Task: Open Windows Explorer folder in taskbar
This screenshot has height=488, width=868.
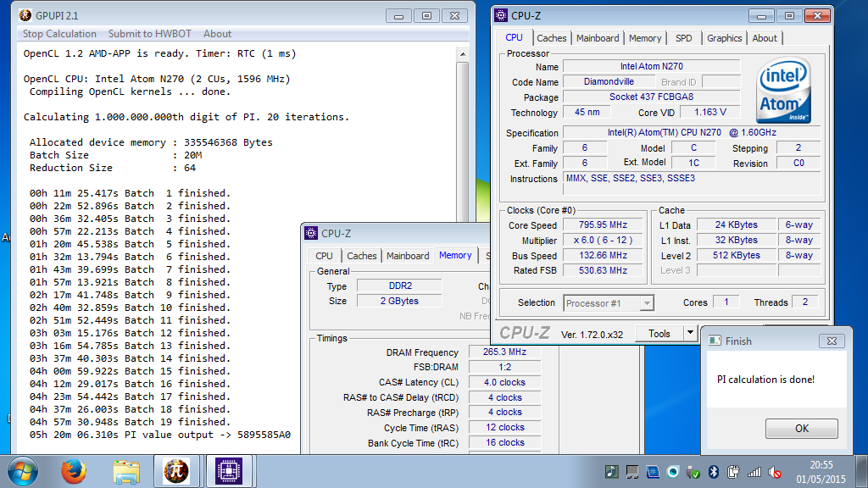Action: 126,472
